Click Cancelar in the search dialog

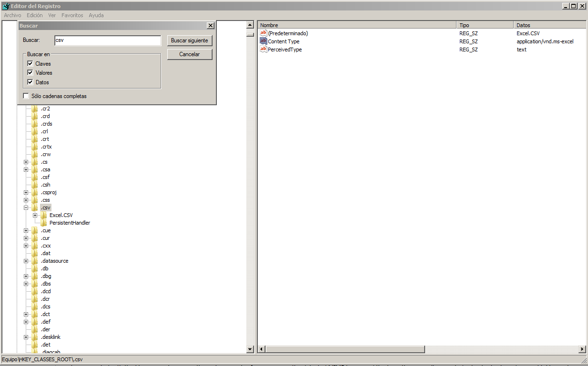point(189,54)
